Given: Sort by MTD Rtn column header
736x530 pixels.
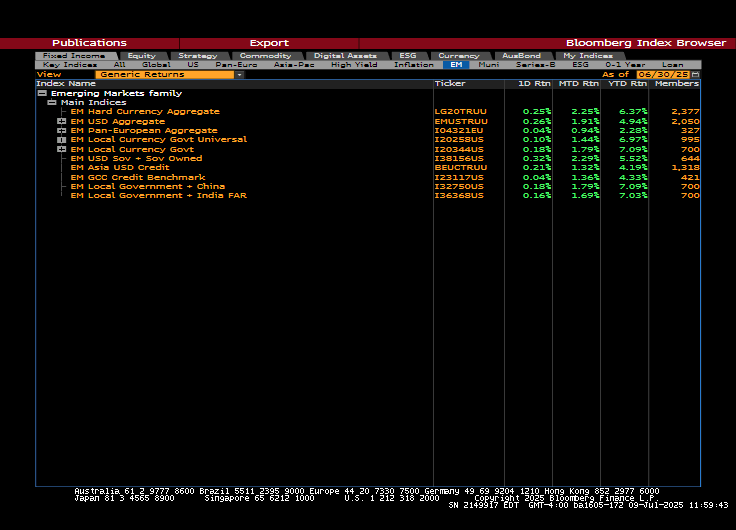Looking at the screenshot, I should 578,84.
